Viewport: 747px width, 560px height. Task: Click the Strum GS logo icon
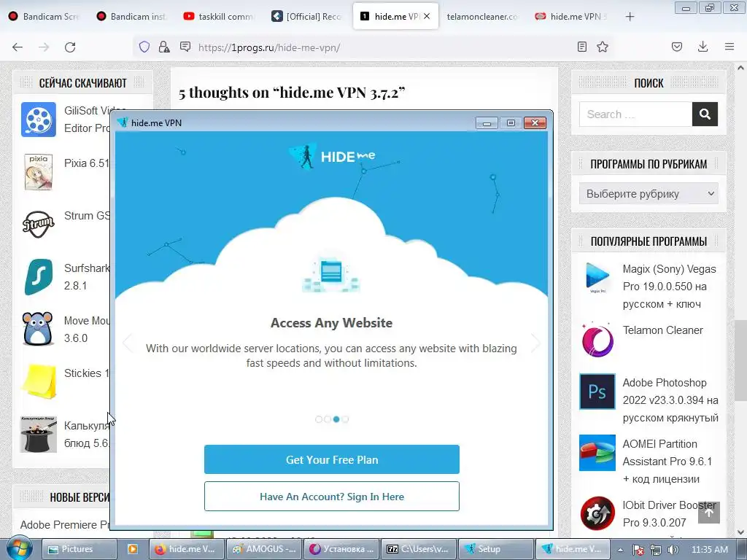point(39,225)
